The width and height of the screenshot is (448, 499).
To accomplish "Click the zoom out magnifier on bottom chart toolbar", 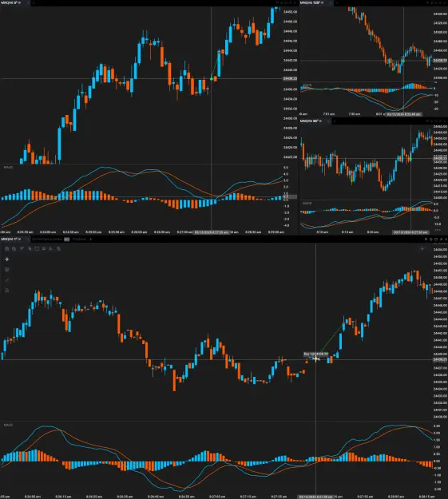I will point(14,249).
